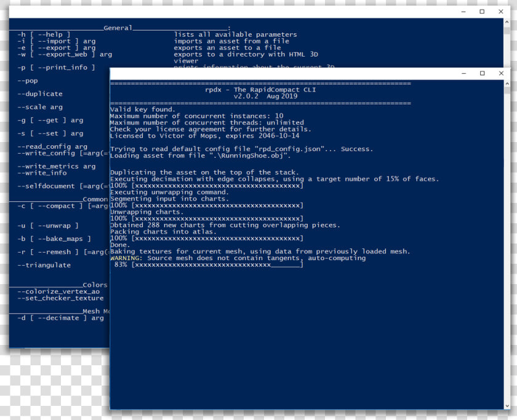This screenshot has height=420, width=517.
Task: Click the 'Obtained 288 new charts' line
Action: pos(225,225)
